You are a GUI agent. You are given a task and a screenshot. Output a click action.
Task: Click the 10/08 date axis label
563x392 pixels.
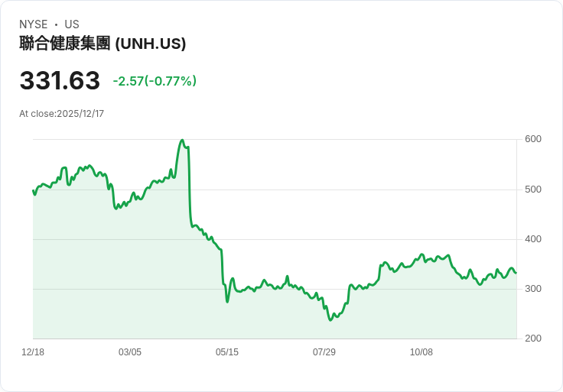(x=421, y=352)
